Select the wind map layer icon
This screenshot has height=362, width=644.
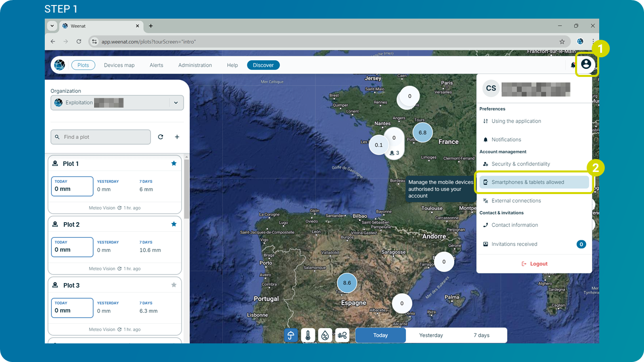(342, 335)
